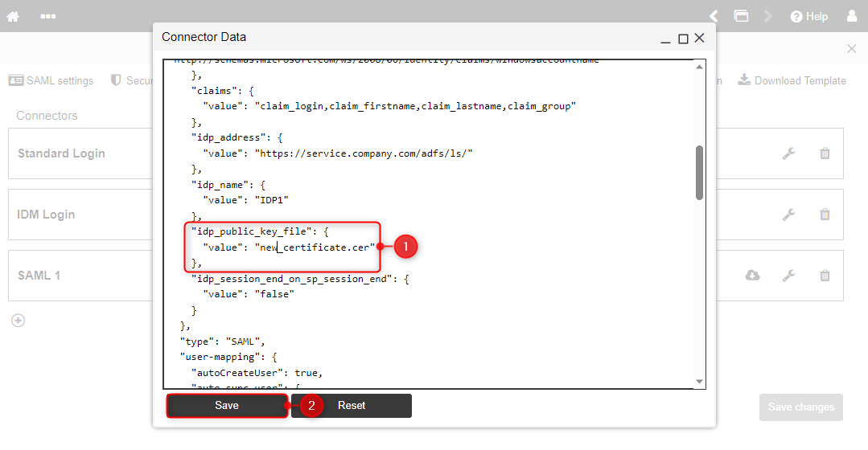Open the three-dots menu in top bar
Screen dimensions: 868x450
[48, 16]
